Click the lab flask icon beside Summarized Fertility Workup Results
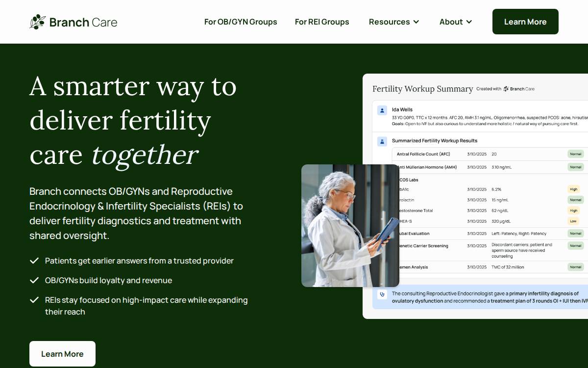Image resolution: width=588 pixels, height=368 pixels. tap(382, 141)
